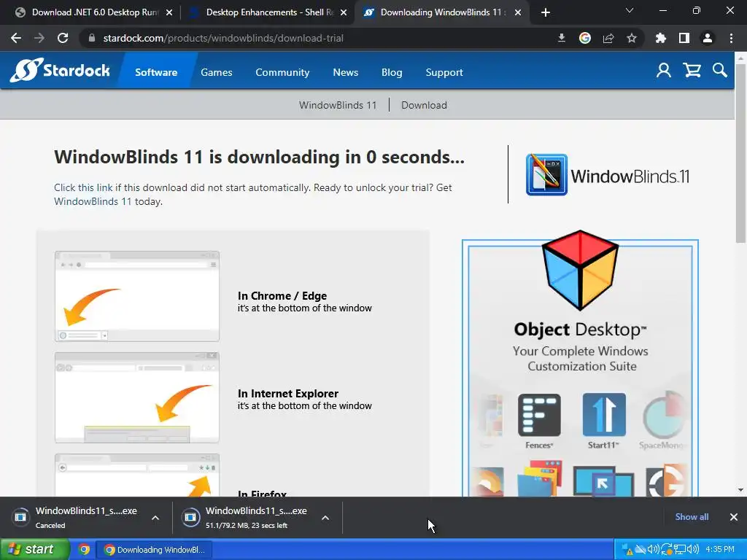Click the site lock icon
The height and width of the screenshot is (560, 747).
(x=92, y=38)
